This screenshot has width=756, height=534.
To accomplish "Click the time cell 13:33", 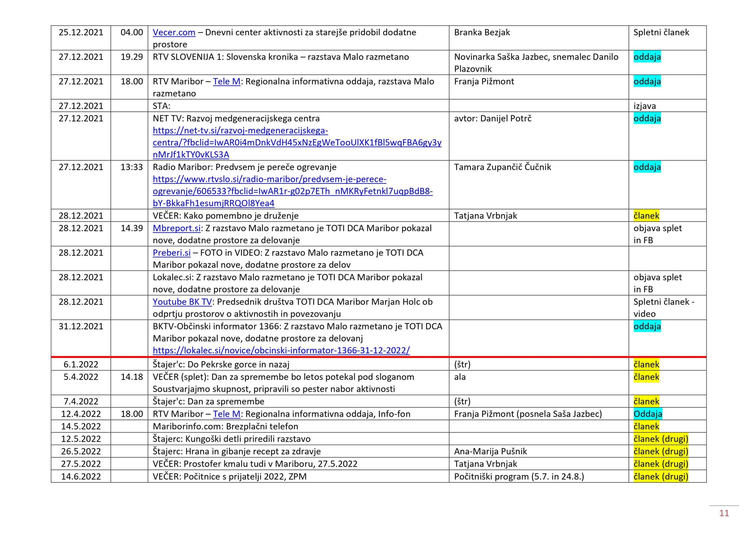I will (x=131, y=167).
